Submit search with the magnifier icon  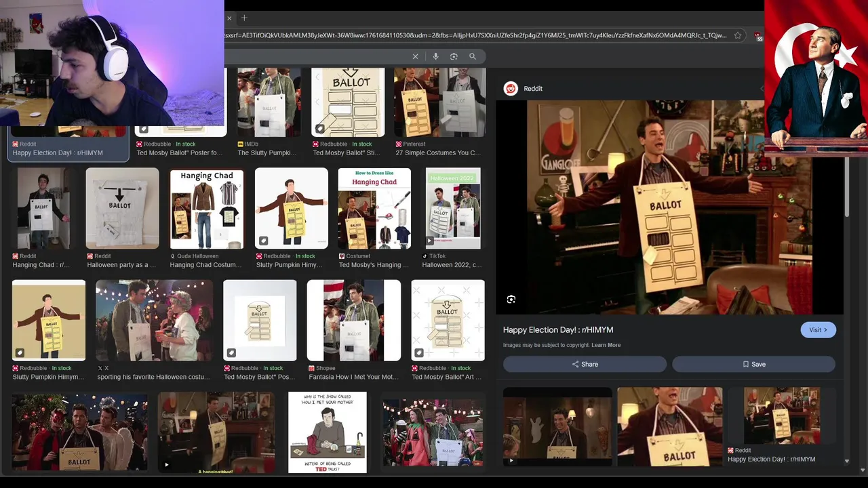pos(473,56)
